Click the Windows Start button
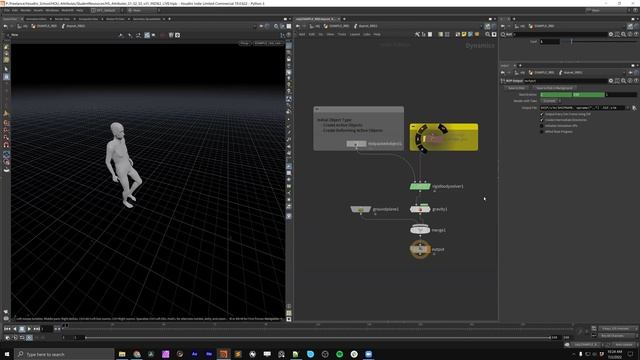This screenshot has height=360, width=640. tap(7, 354)
